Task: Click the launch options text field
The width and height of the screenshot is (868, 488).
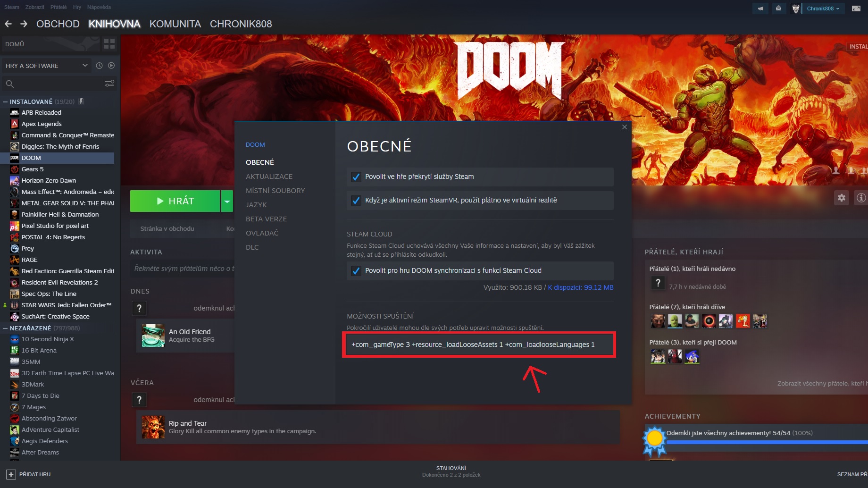Action: [479, 345]
